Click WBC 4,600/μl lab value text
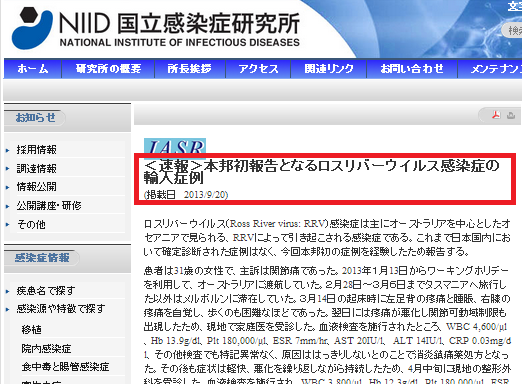 (x=477, y=327)
